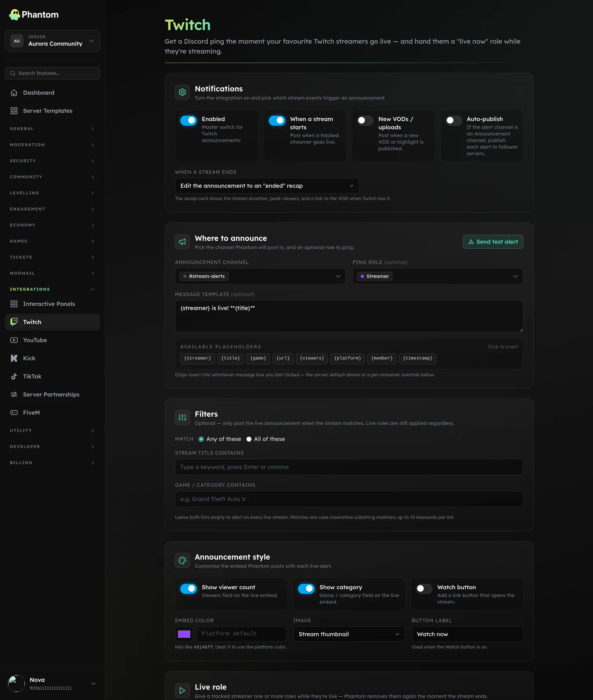Screen dimensions: 593x700
Task: Click the Where to announce megaphone icon
Action: tap(182, 242)
